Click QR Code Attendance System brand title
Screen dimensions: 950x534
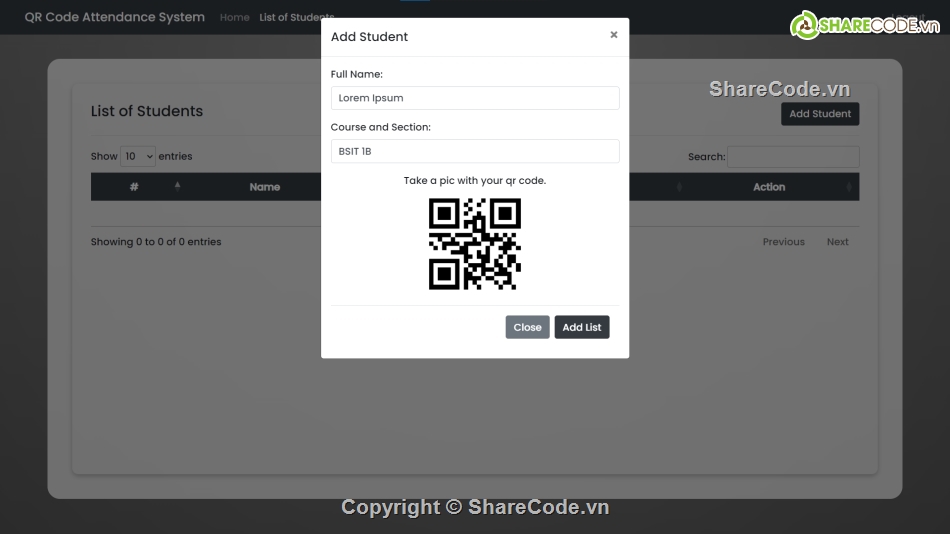115,17
